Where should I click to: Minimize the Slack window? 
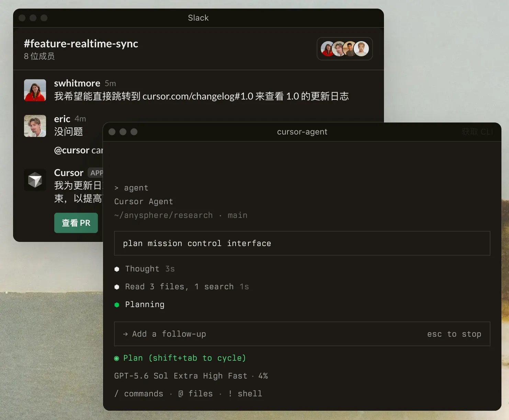(x=33, y=18)
